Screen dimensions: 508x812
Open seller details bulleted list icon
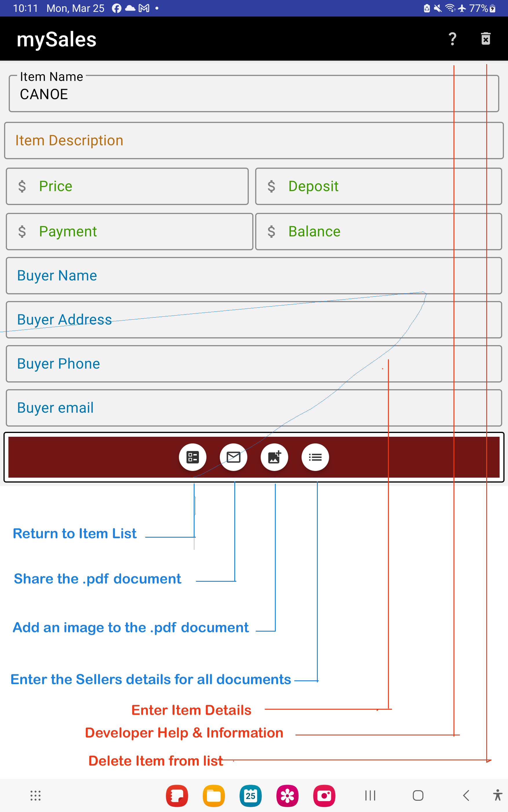pos(315,457)
